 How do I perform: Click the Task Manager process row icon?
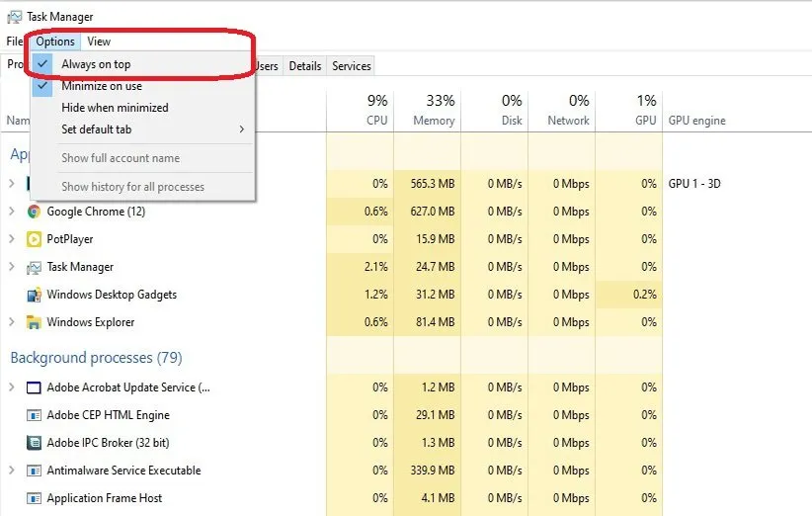(x=34, y=267)
